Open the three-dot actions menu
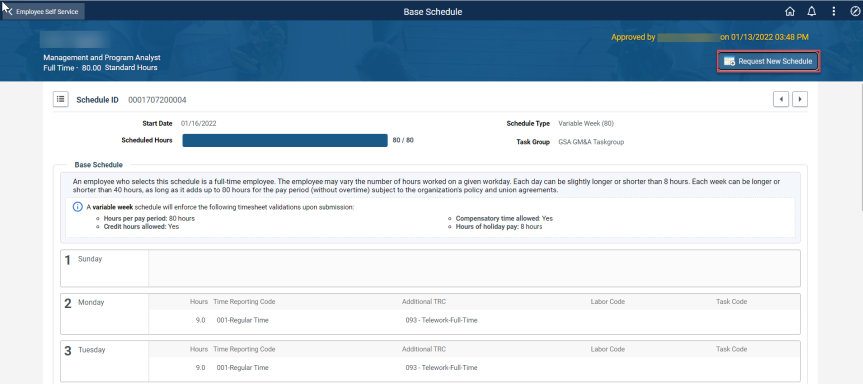This screenshot has height=384, width=863. coord(833,12)
